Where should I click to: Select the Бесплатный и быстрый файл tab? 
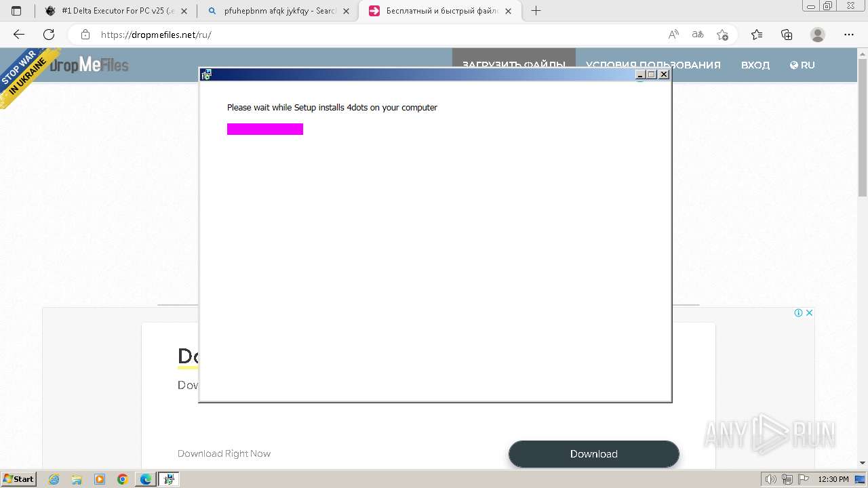click(x=440, y=11)
